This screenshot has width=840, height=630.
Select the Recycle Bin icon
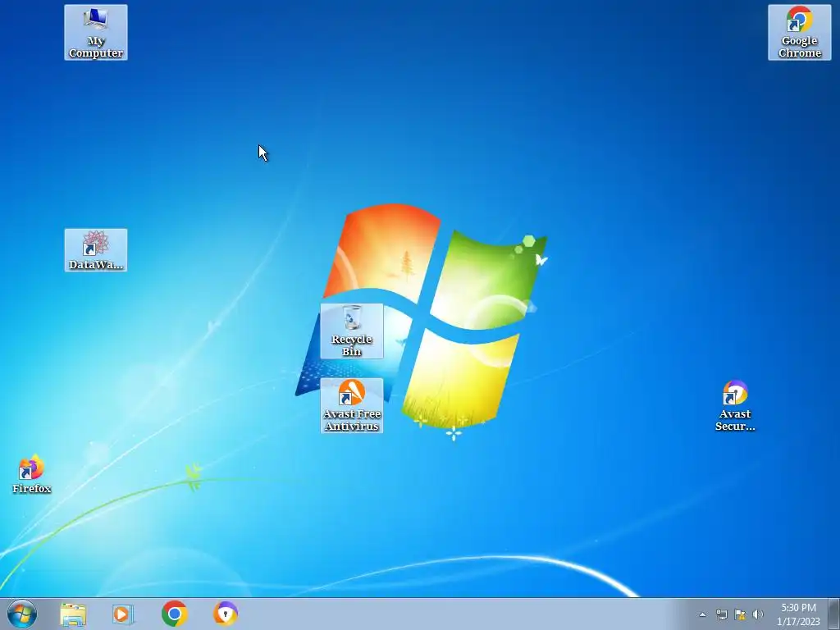(x=351, y=331)
